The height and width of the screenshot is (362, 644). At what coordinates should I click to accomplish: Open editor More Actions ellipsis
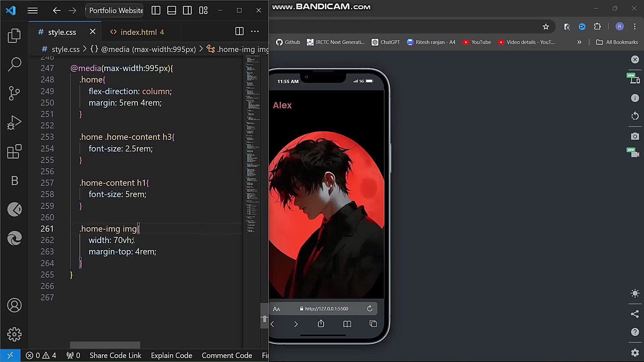coord(255,32)
